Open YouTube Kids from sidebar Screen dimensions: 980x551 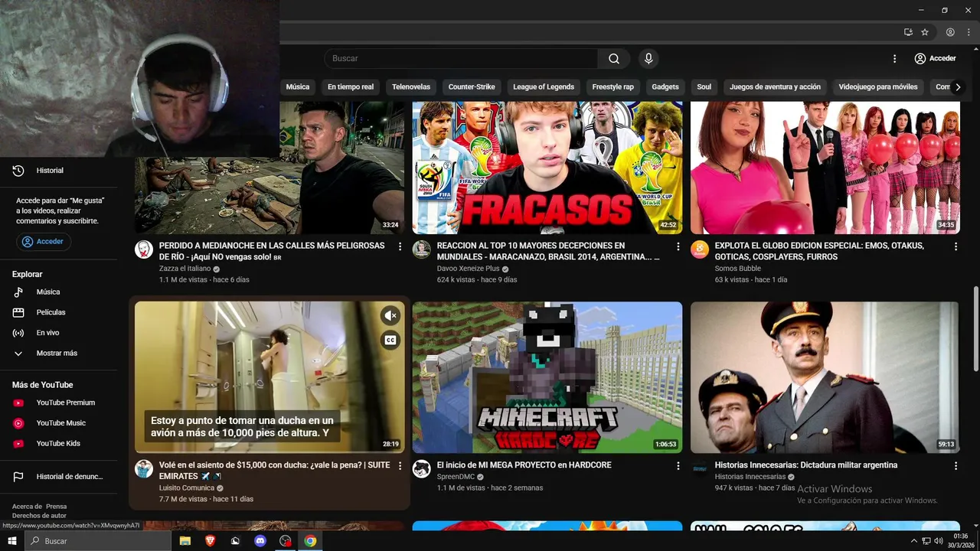[58, 444]
